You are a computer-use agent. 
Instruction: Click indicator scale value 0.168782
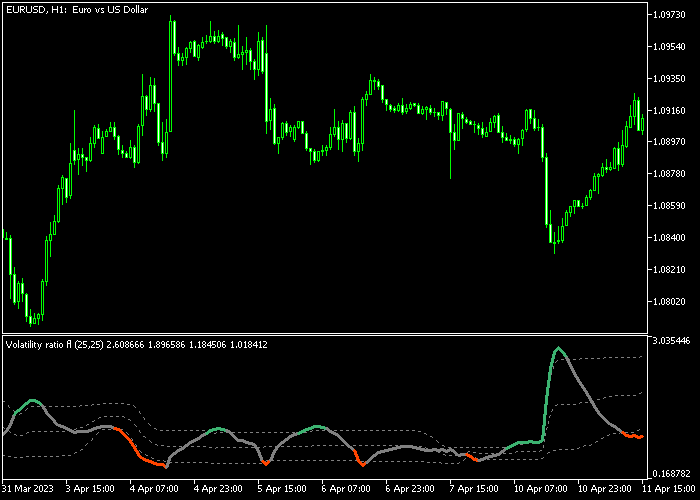point(671,473)
